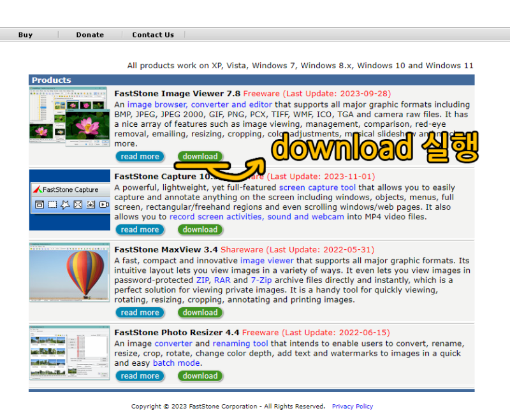Screen dimensions: 510x420
Task: Open the Contact Us menu item
Action: coord(153,35)
